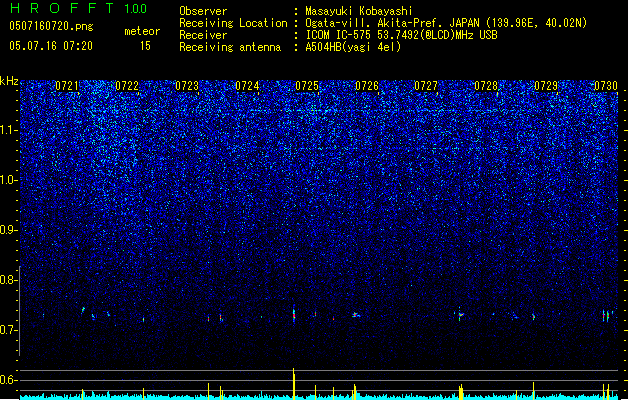The width and height of the screenshot is (629, 400).
Task: Click the 1.0 kHz axis label
Action: pyautogui.click(x=8, y=180)
